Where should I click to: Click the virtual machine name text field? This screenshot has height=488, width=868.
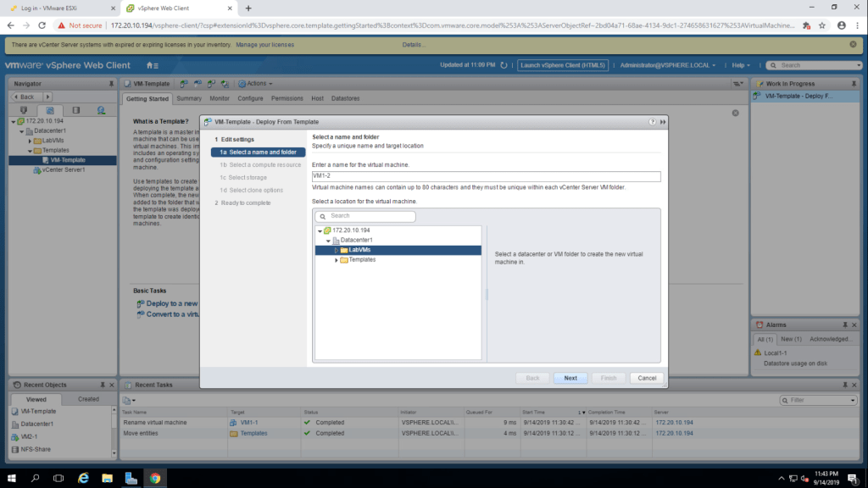tap(486, 176)
